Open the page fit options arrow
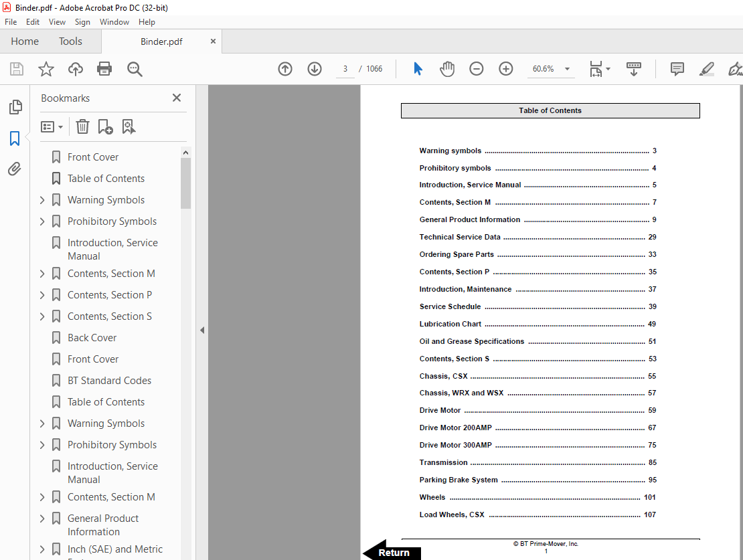This screenshot has height=560, width=743. pyautogui.click(x=608, y=69)
